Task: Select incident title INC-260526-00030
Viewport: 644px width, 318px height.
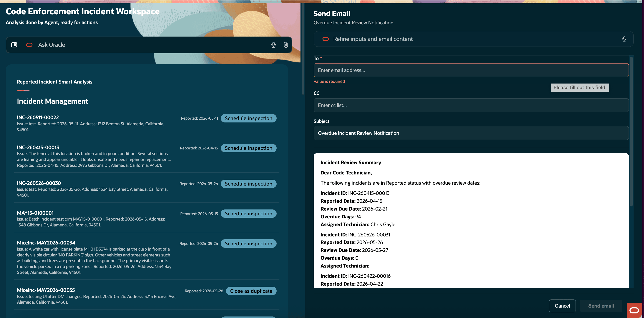Action: point(39,183)
